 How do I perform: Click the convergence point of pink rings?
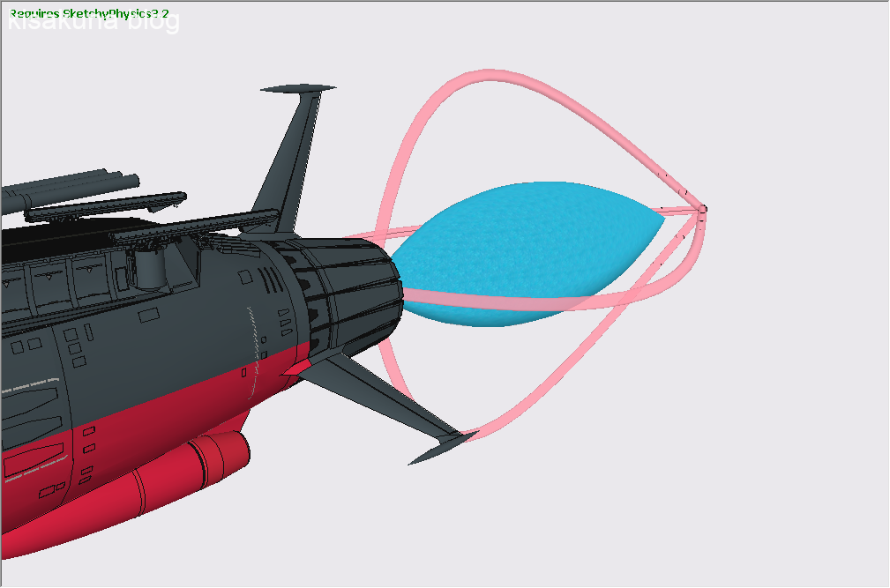[702, 209]
